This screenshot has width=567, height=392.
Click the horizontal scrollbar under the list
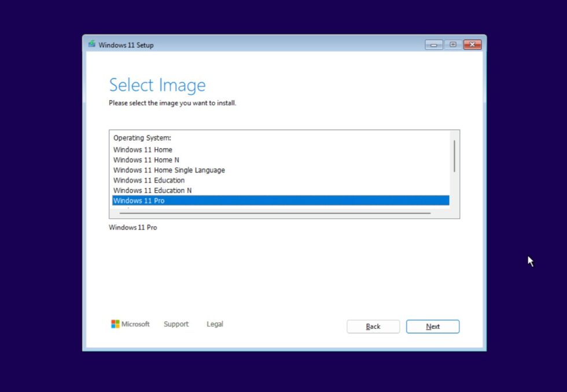click(275, 213)
